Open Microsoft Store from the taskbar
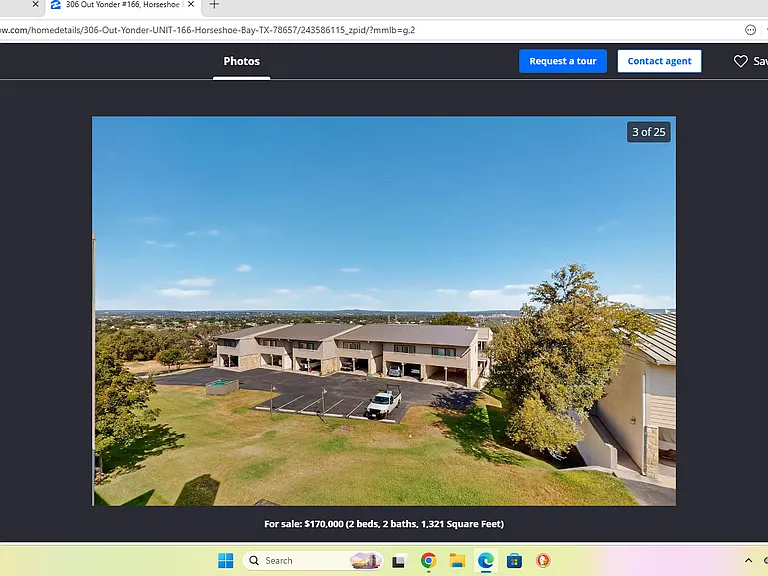Image resolution: width=768 pixels, height=576 pixels. (514, 560)
